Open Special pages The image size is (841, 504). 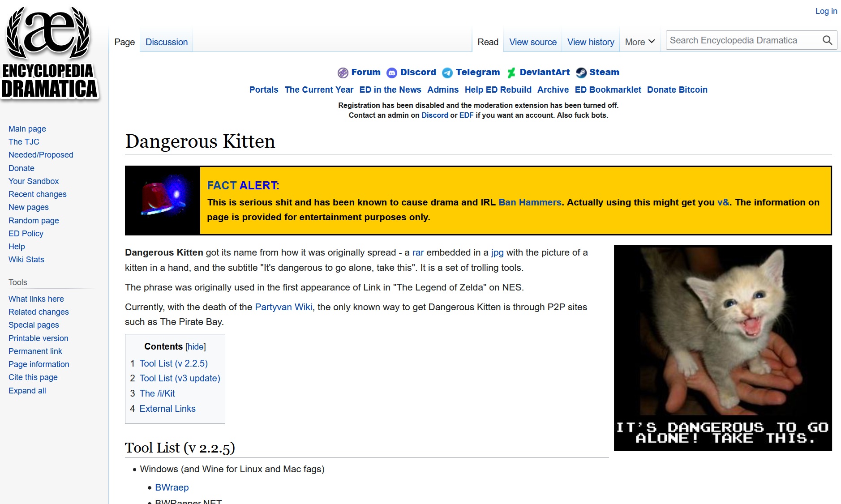34,325
